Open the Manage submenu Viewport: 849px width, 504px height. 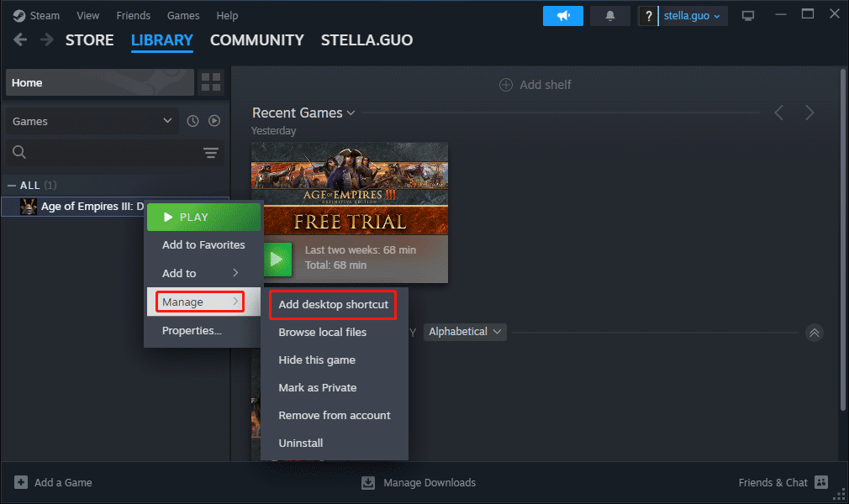coord(203,302)
